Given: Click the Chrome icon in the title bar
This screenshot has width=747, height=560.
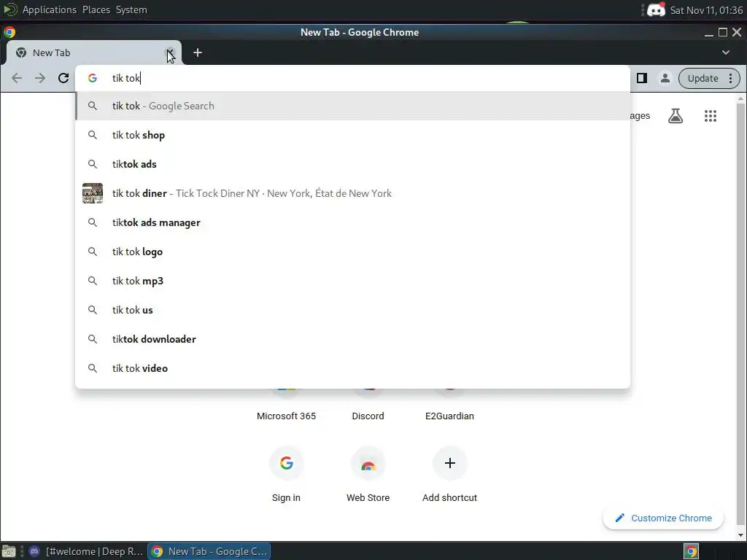Looking at the screenshot, I should coord(9,32).
